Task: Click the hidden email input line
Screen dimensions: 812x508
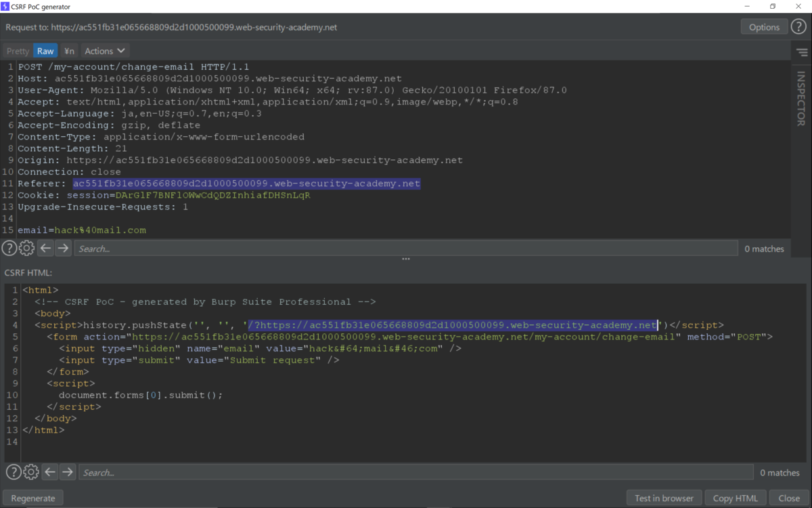Action: tap(260, 348)
